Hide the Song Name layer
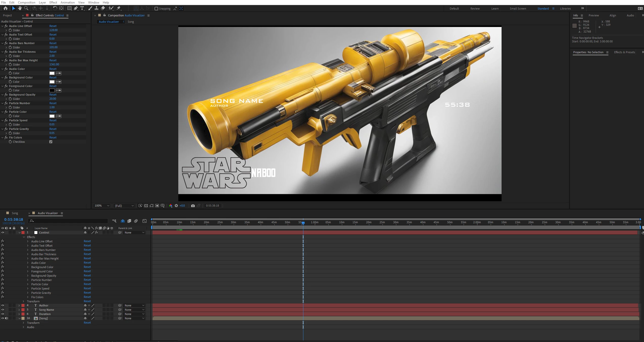The image size is (644, 342). pyautogui.click(x=3, y=310)
